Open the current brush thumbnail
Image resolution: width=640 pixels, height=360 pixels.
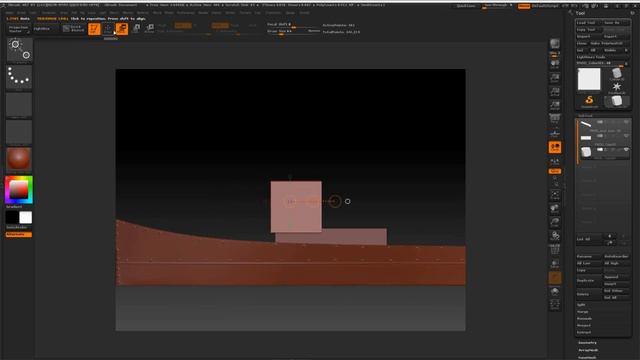(x=19, y=50)
